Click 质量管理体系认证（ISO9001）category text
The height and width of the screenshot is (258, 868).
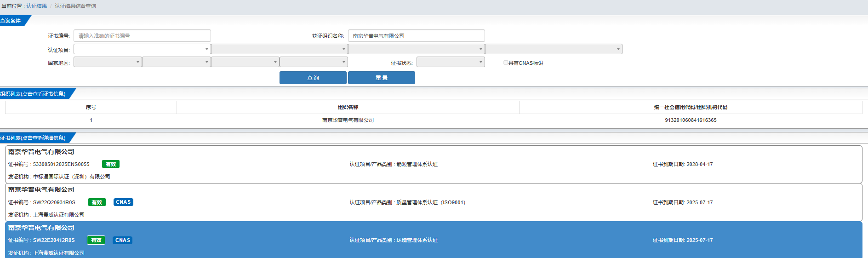pos(431,202)
